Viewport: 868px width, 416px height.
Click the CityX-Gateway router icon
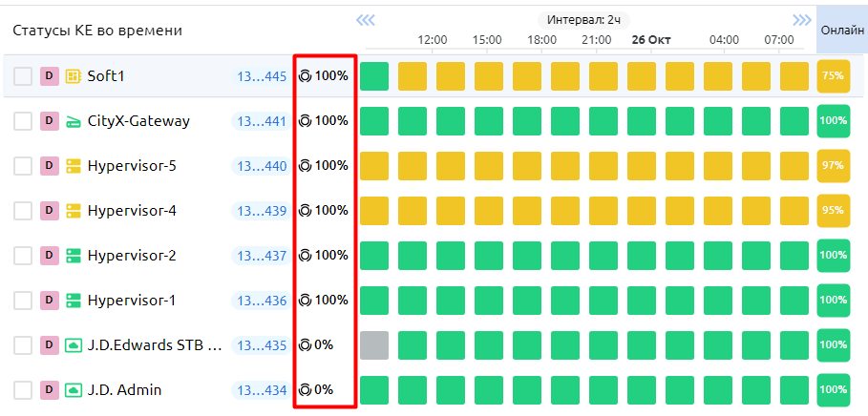74,121
